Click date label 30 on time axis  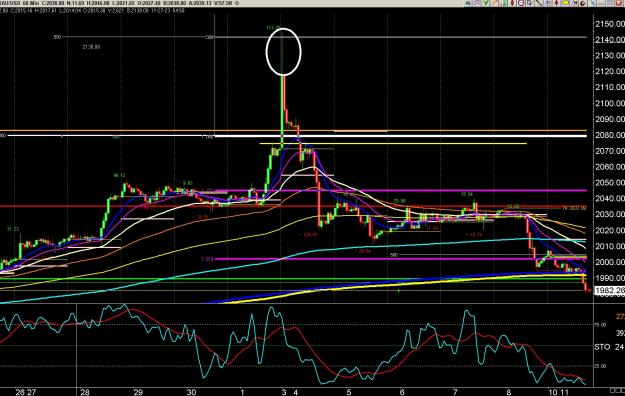click(191, 392)
